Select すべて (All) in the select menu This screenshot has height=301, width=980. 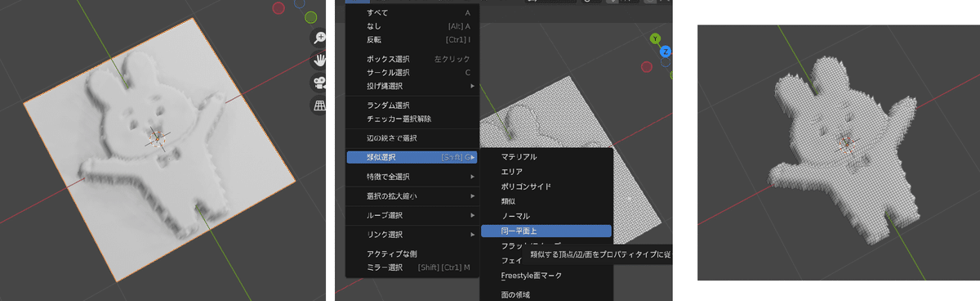pyautogui.click(x=412, y=13)
